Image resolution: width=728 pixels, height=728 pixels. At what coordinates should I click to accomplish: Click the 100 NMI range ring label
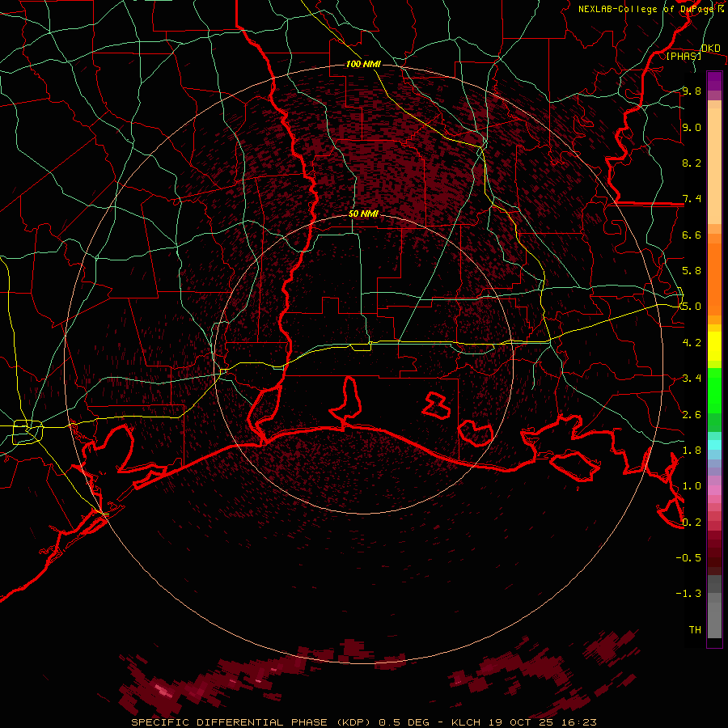pyautogui.click(x=363, y=64)
